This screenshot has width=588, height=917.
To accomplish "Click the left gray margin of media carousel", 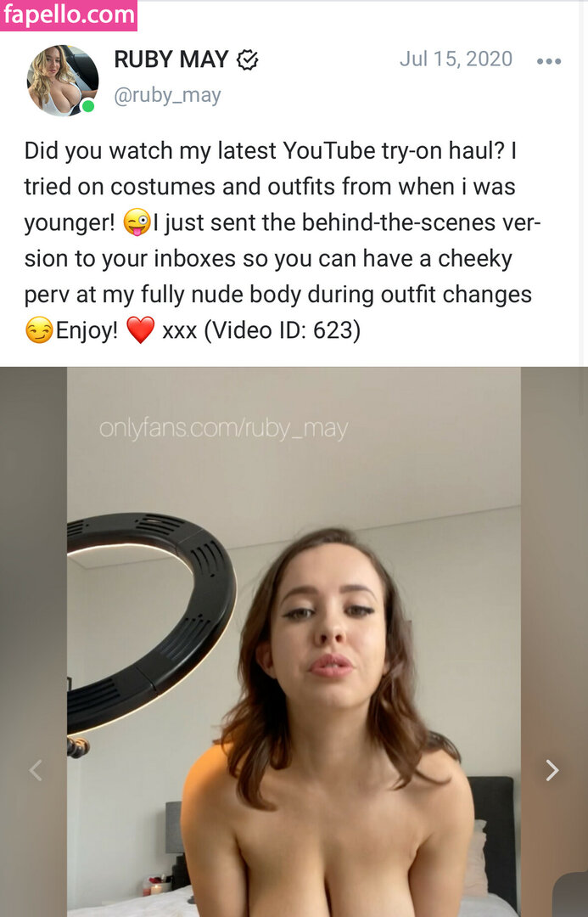I will coord(33,642).
